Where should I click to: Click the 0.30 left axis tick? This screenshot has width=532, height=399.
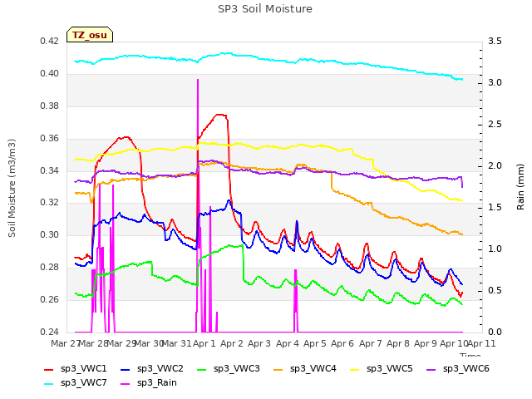(x=50, y=234)
